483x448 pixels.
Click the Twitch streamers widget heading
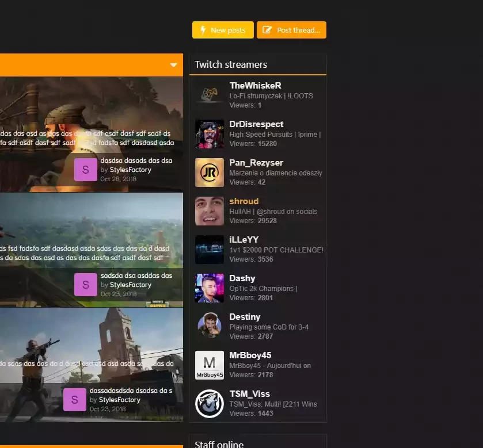(231, 64)
